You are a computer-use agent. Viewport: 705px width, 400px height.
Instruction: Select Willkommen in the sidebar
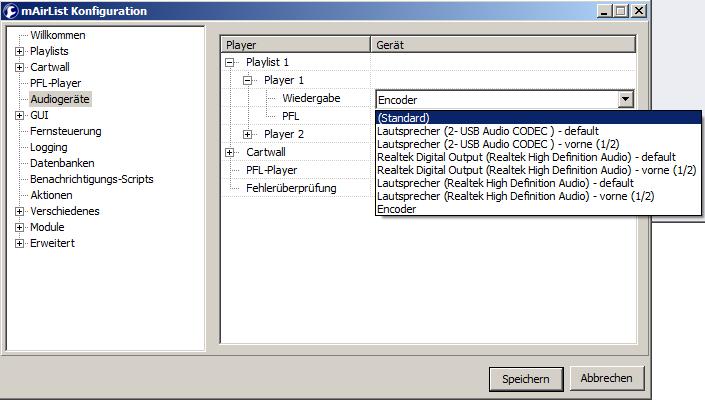58,35
